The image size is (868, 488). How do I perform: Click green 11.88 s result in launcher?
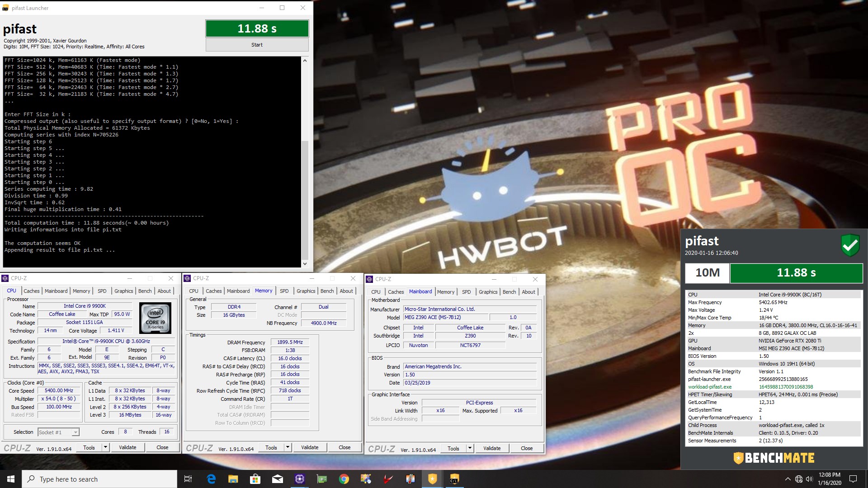[257, 28]
